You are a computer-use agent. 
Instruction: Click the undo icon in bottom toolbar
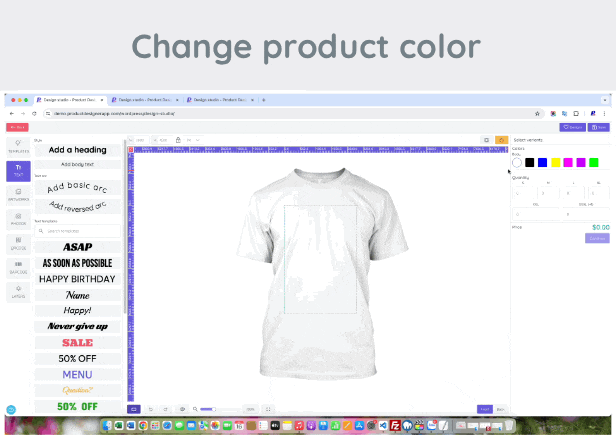tap(151, 409)
